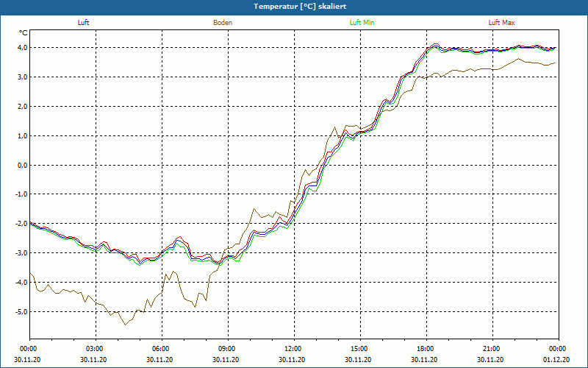588x368 pixels.
Task: Click the brown Boden legend label
Action: pos(223,23)
